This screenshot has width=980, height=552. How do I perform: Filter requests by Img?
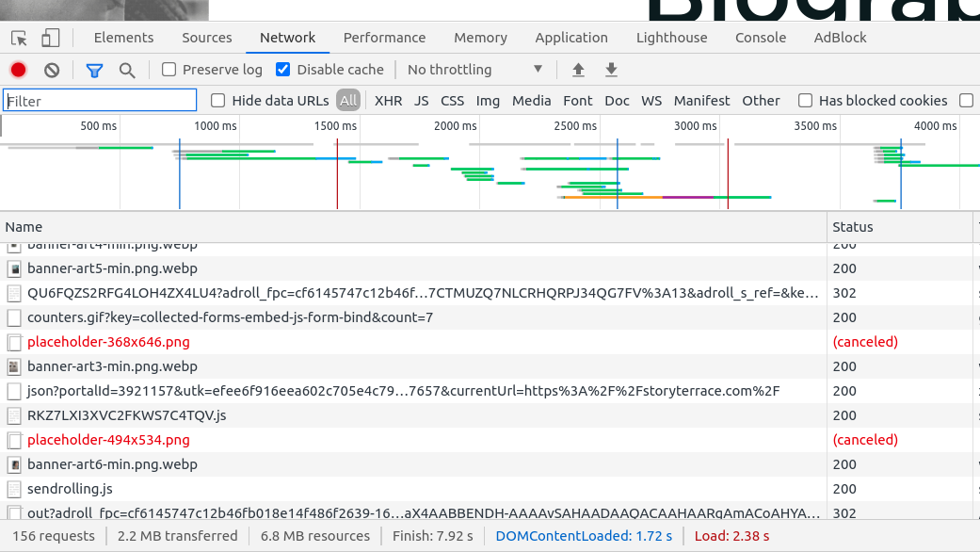point(489,101)
